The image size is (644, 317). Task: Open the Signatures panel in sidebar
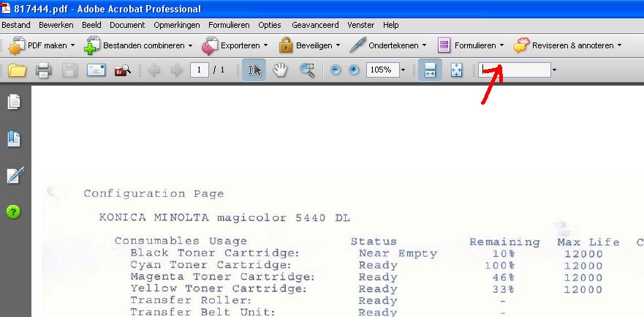click(x=15, y=175)
